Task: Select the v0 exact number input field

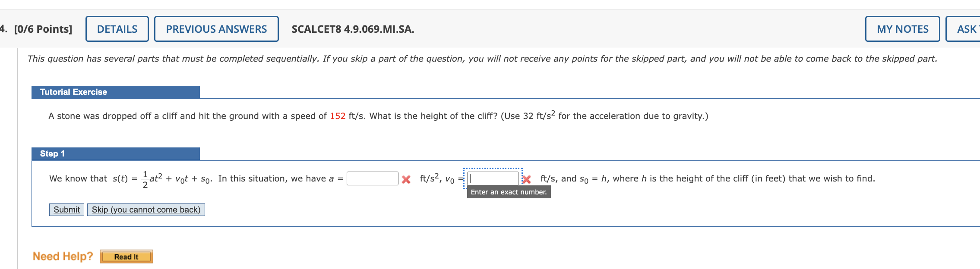Action: [493, 178]
